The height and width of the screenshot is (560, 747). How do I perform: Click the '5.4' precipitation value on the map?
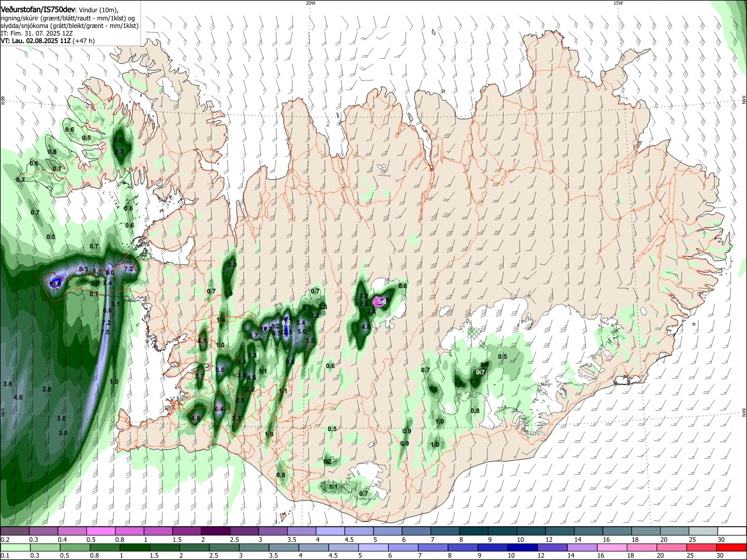click(301, 323)
